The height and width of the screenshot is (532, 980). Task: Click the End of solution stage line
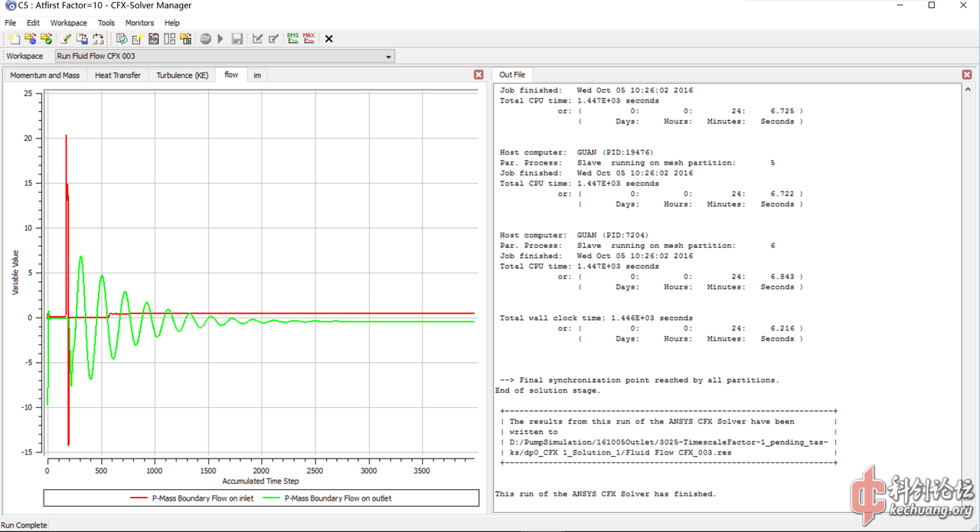[x=548, y=390]
